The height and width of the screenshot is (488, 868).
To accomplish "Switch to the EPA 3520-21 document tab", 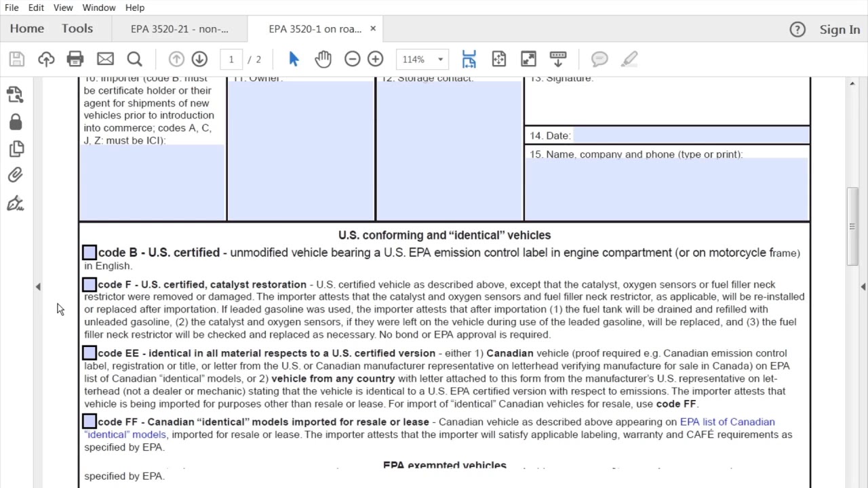I will pyautogui.click(x=180, y=29).
